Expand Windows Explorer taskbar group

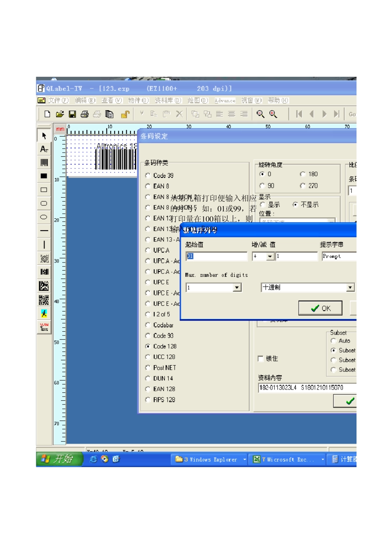[x=245, y=459]
